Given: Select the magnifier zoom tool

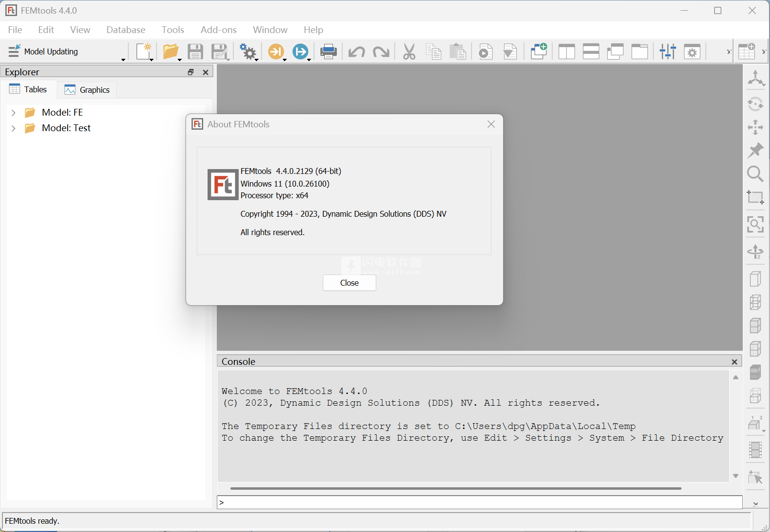Looking at the screenshot, I should pos(755,174).
